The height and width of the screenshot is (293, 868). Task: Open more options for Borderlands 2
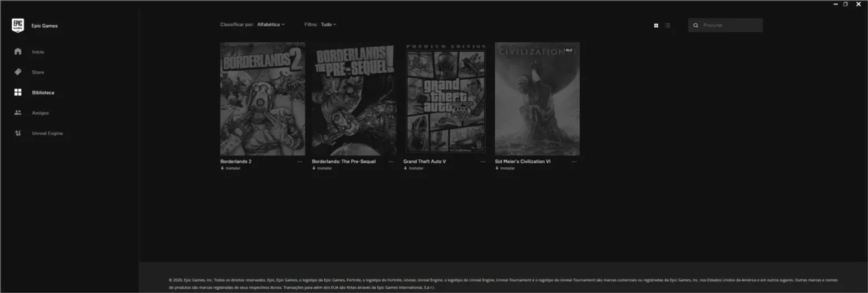click(x=300, y=162)
